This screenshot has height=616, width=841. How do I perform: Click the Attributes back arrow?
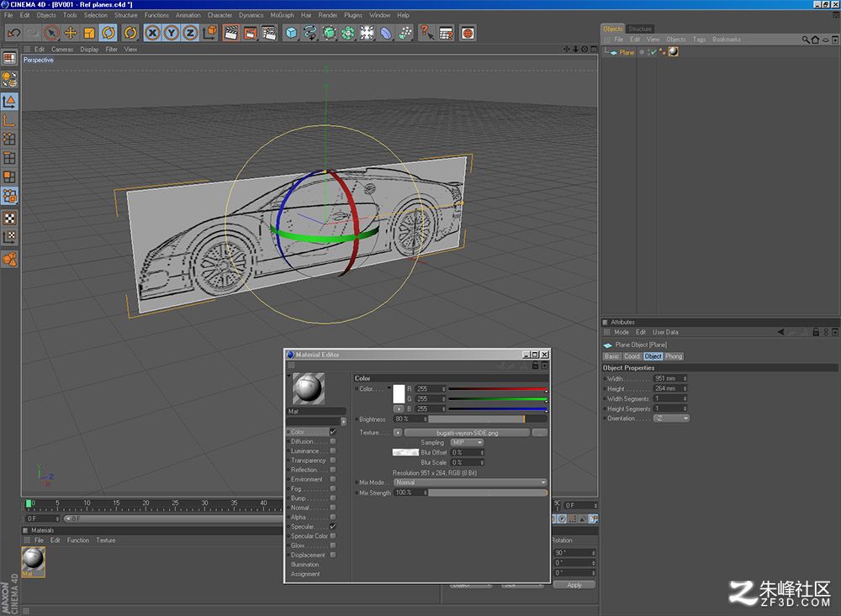point(781,333)
